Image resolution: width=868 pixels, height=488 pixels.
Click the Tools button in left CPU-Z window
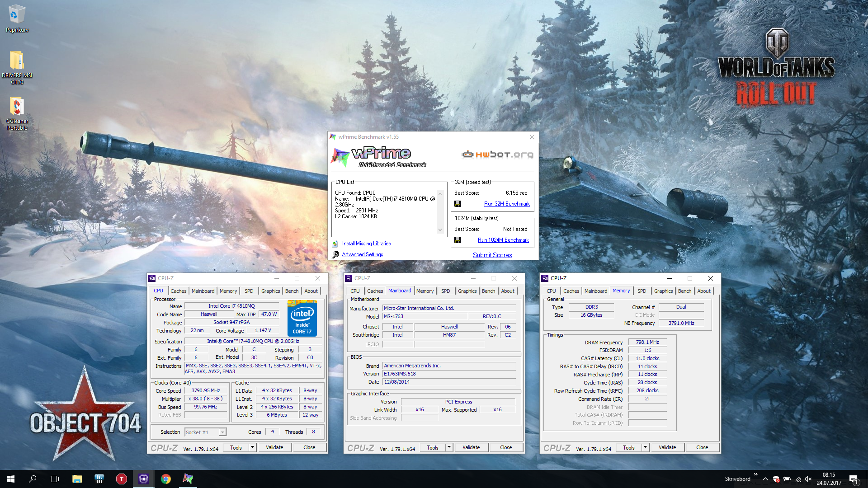click(236, 447)
